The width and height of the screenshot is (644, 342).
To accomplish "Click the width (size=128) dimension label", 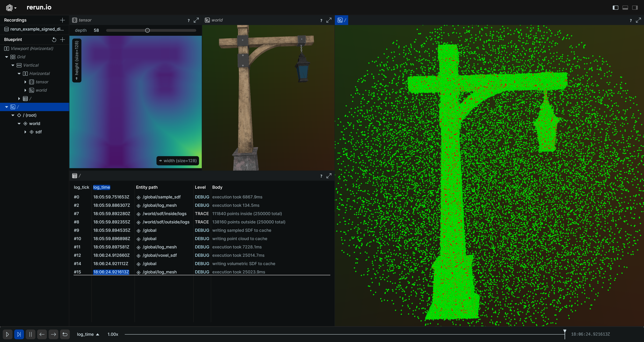I will point(178,161).
